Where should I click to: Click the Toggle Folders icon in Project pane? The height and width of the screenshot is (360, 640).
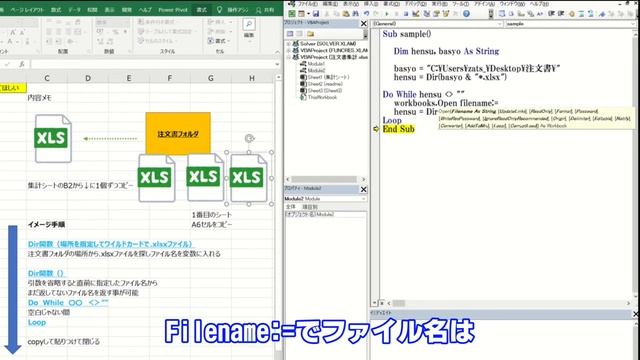(311, 34)
